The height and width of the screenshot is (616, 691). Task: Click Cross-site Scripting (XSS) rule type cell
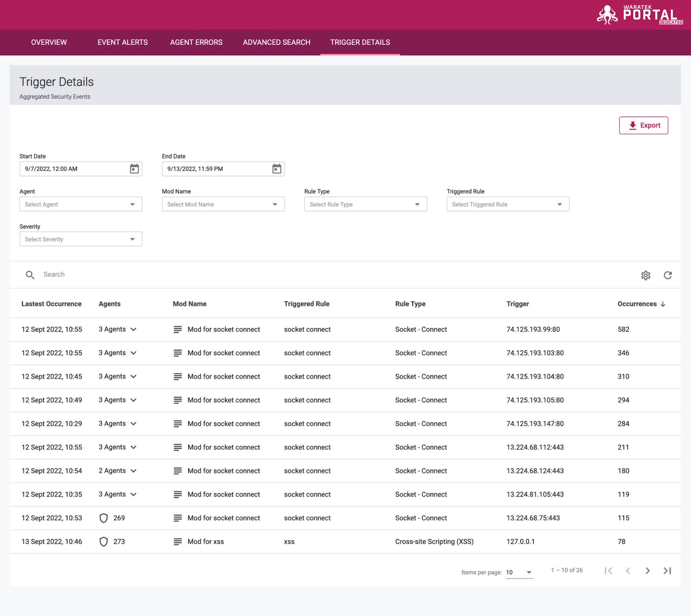tap(434, 542)
